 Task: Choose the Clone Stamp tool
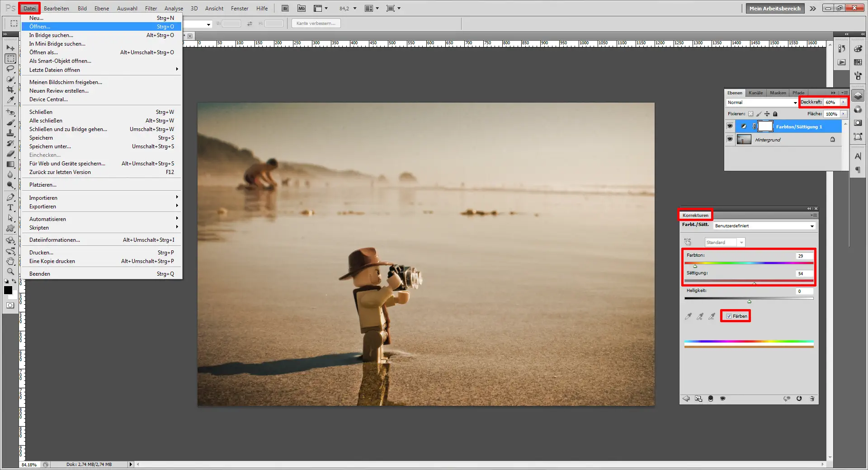pos(10,133)
